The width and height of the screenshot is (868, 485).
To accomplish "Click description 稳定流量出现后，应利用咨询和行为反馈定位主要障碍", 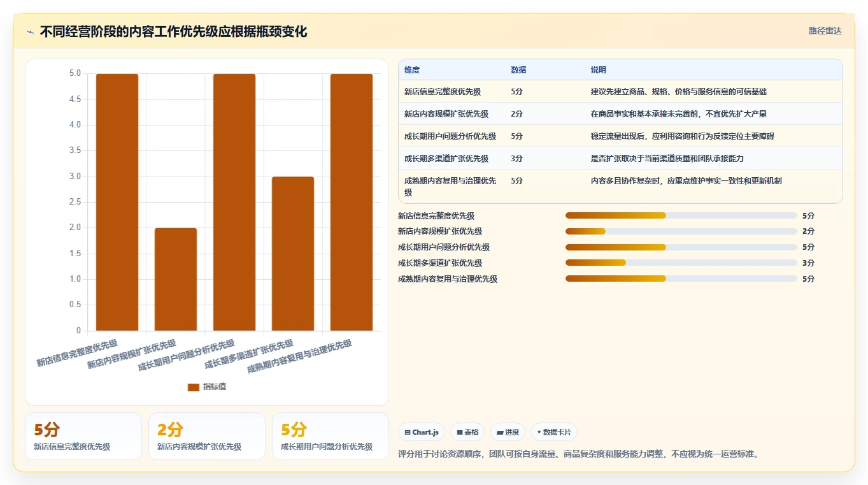I will click(x=683, y=136).
